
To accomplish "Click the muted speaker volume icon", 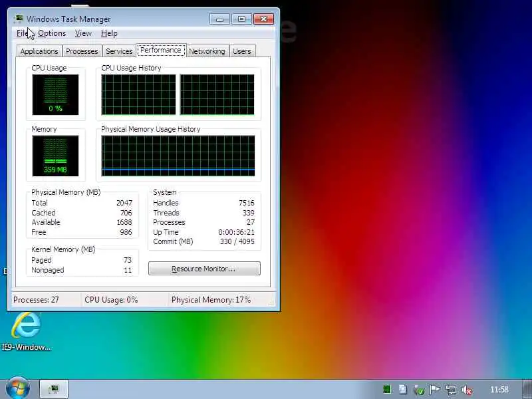I will pos(467,390).
